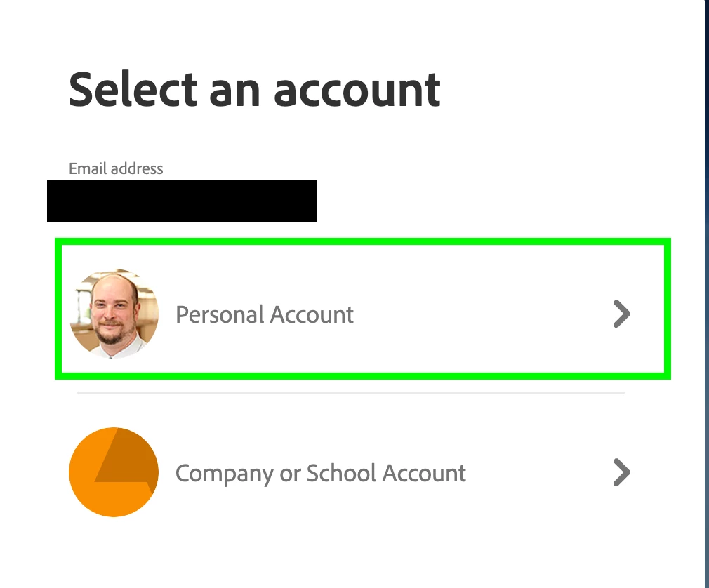Click the chevron arrow beside Company or School Account
Viewport: 709px width, 588px height.
622,472
